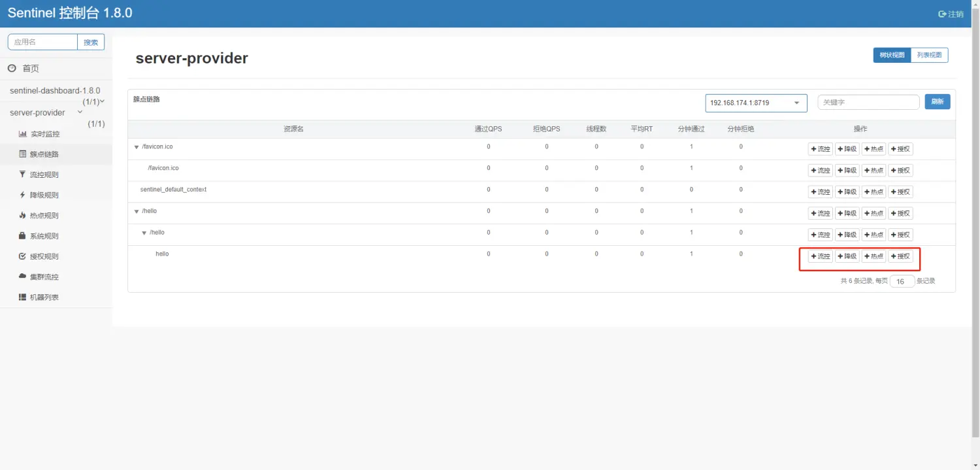Open 首页 dashboard icon in sidebar
The height and width of the screenshot is (470, 980).
12,69
